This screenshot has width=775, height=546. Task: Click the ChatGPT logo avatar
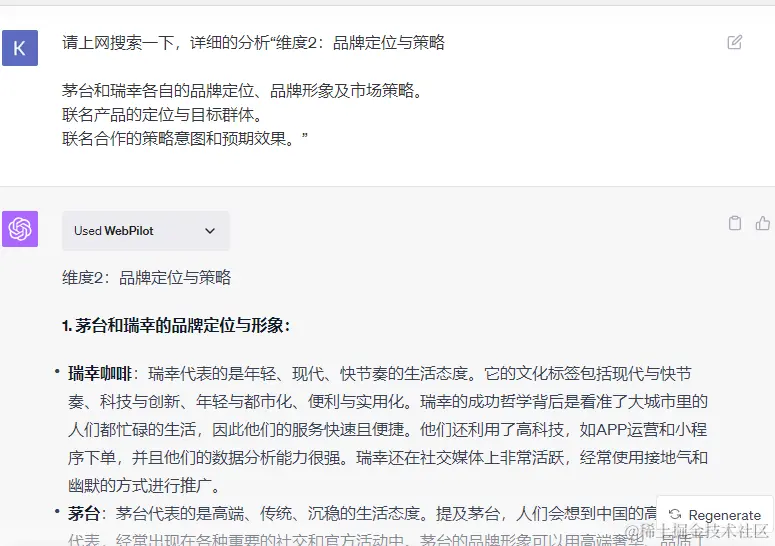(20, 229)
